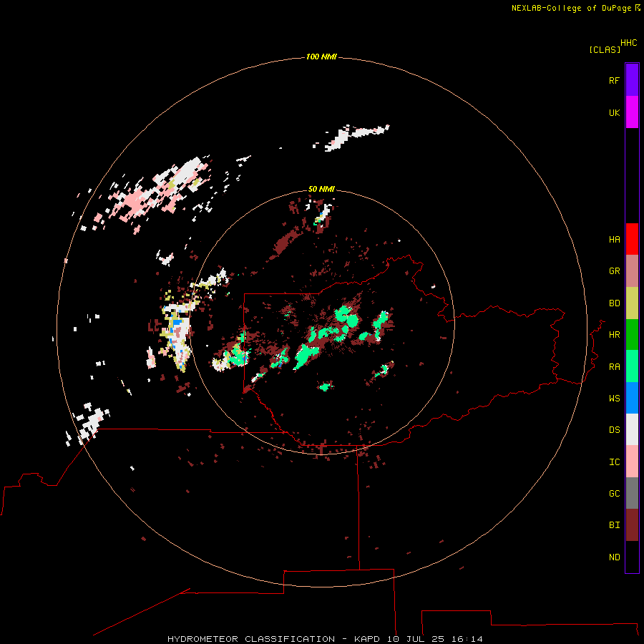This screenshot has width=644, height=644.
Task: Click the IC pink legend swatch
Action: click(x=632, y=462)
